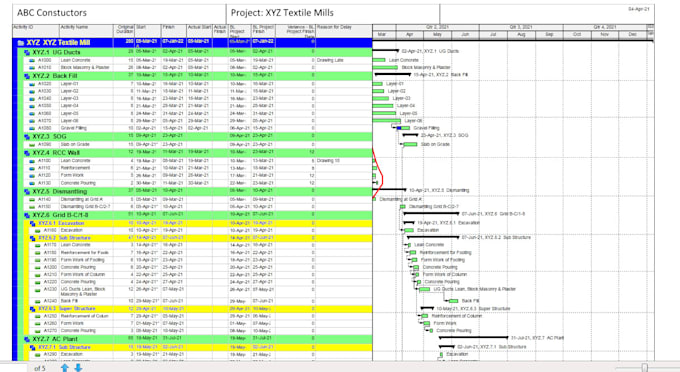Screen dimensions: 680x372
Task: Select the Activity ID column header
Action: point(36,30)
